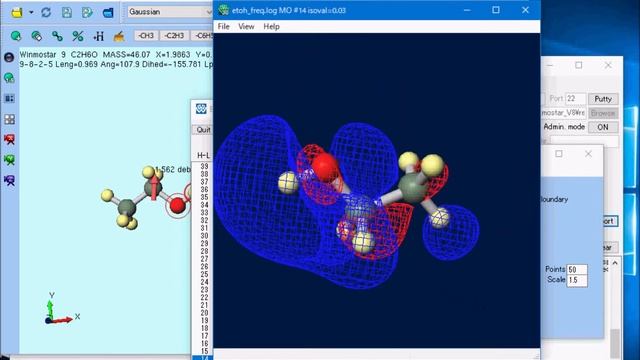Image resolution: width=640 pixels, height=360 pixels.
Task: Select the add atom green sphere tool
Action: [16, 36]
